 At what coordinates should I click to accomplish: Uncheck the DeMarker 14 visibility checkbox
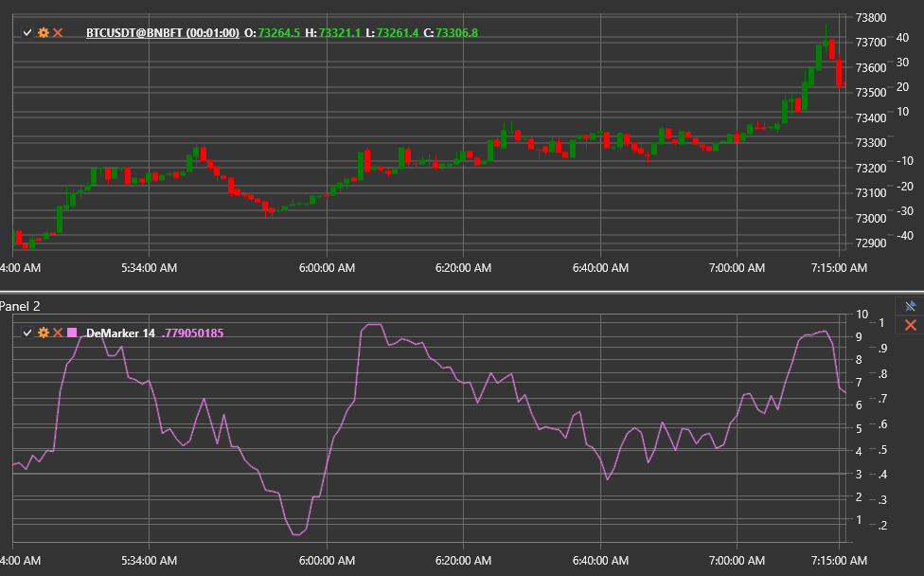tap(28, 333)
